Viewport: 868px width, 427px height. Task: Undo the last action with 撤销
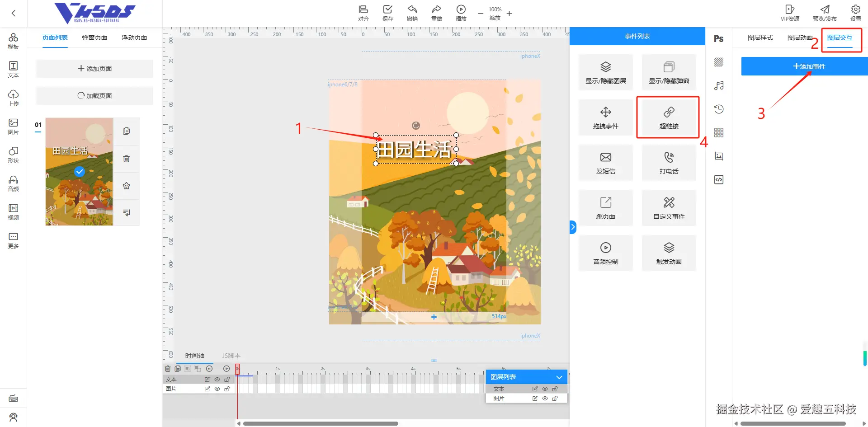pos(412,13)
